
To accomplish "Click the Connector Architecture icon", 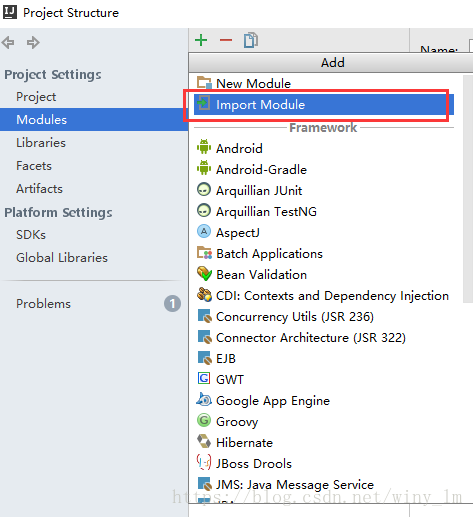I will coord(204,337).
